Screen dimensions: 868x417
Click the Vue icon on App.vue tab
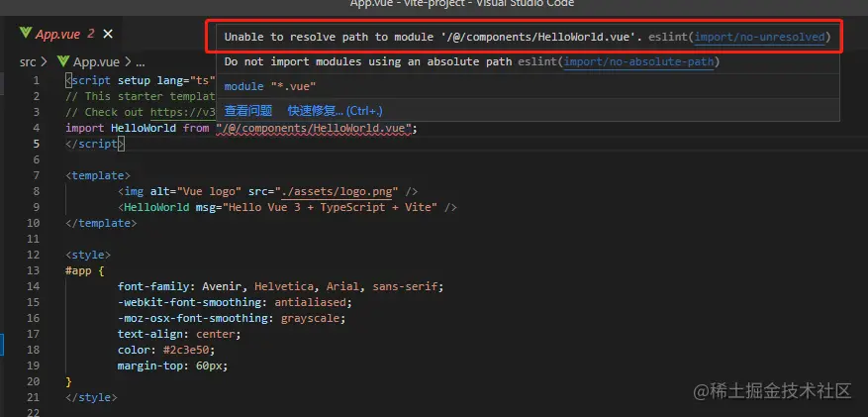(x=25, y=34)
